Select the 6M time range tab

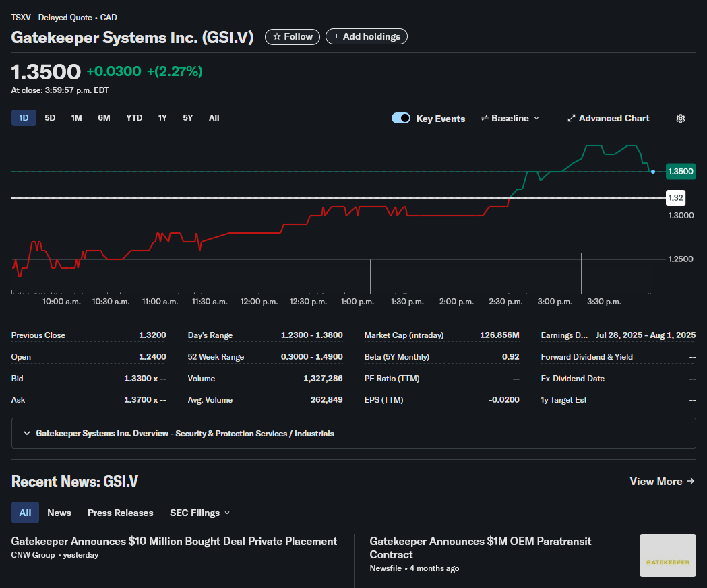pos(104,118)
